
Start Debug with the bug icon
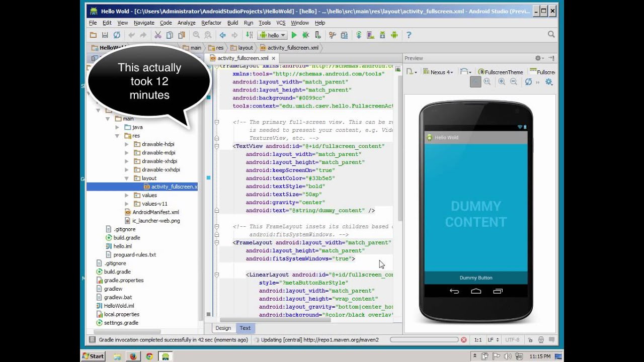point(306,35)
